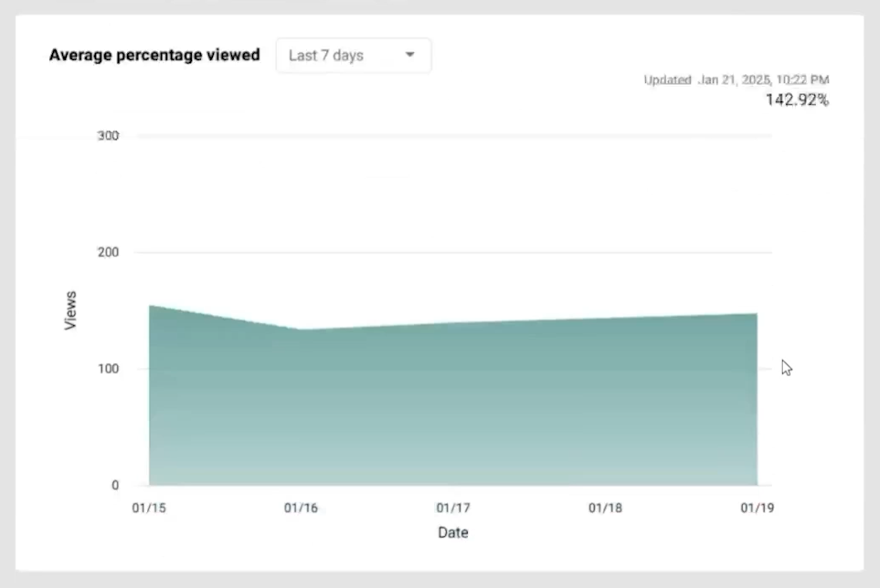
Task: Click the 100 y-axis label
Action: click(x=109, y=369)
